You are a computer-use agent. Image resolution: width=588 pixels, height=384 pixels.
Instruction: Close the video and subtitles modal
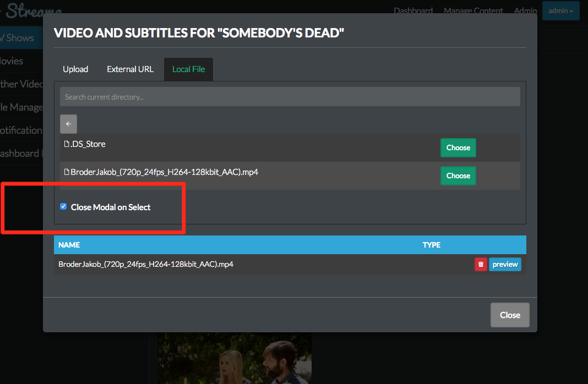[x=509, y=315]
